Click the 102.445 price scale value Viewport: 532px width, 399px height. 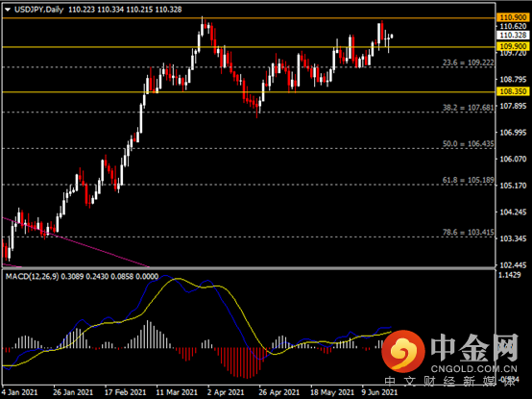(x=513, y=264)
